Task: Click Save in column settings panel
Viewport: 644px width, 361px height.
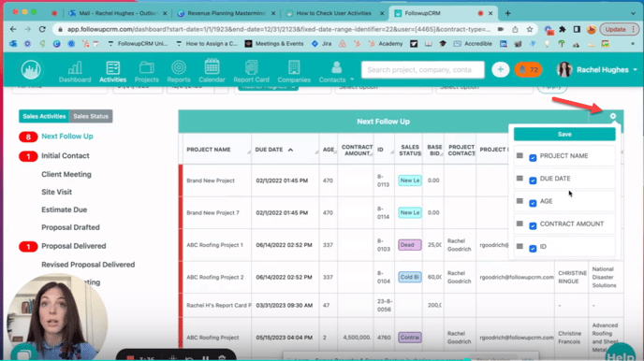Action: point(564,134)
